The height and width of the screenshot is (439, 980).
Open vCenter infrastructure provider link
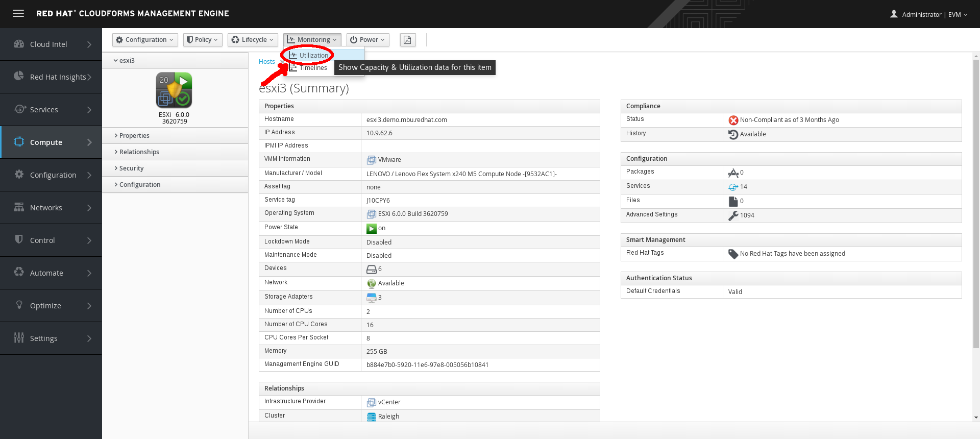click(x=389, y=402)
